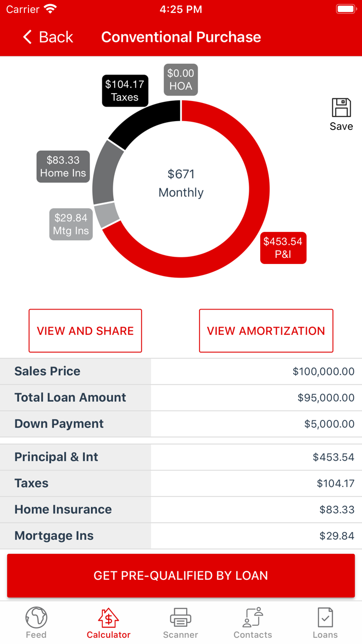Viewport: 362px width, 644px height.
Task: Select the Wi-Fi indicator in the status bar
Action: 50,8
